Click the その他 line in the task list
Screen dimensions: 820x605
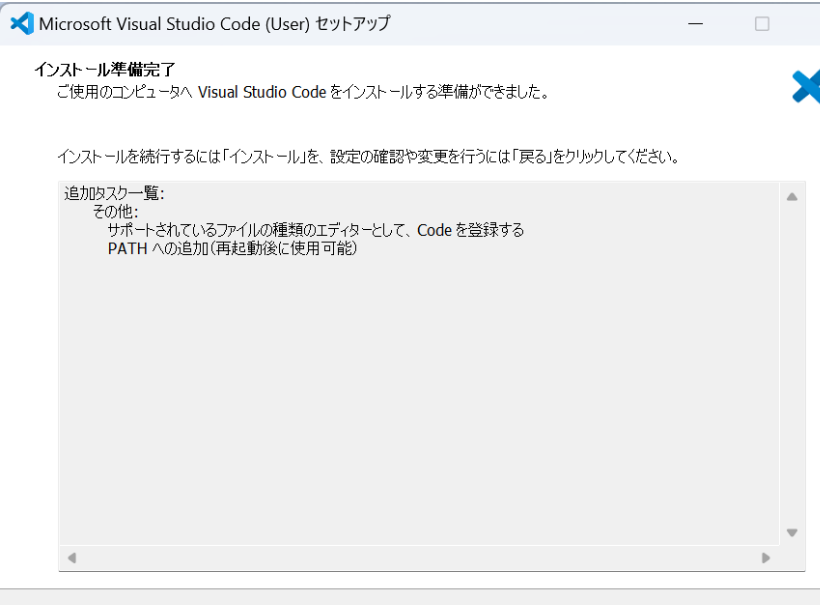(x=115, y=213)
